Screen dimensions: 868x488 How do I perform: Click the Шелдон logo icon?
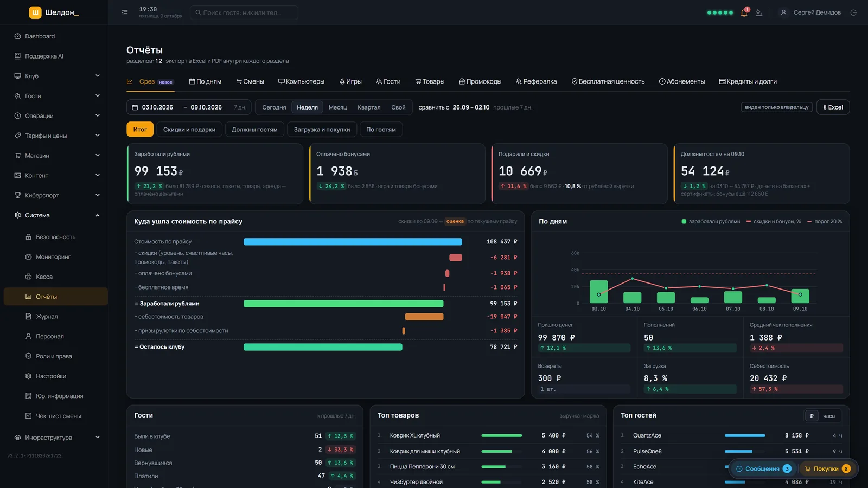(35, 12)
